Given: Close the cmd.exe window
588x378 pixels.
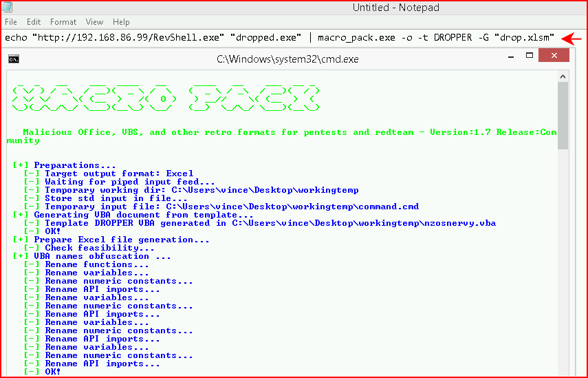Looking at the screenshot, I should click(554, 56).
